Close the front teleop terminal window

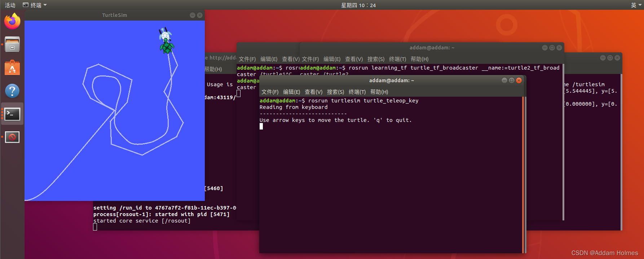coord(519,80)
